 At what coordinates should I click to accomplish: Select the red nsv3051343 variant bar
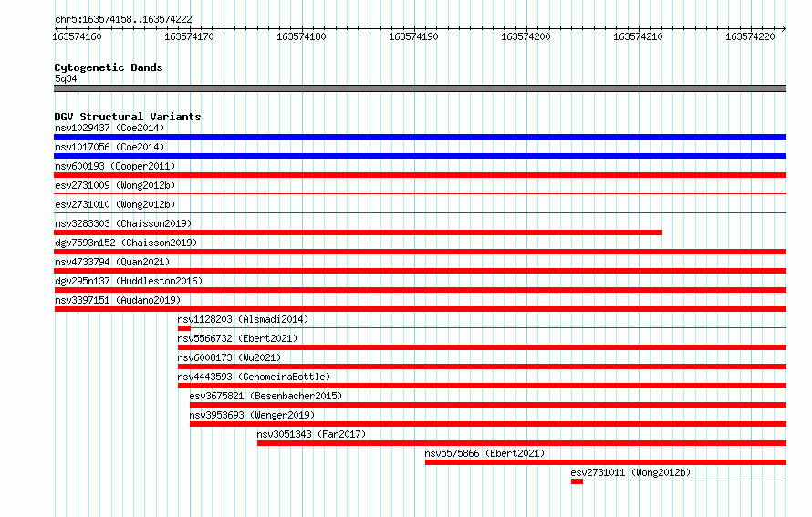coord(522,443)
